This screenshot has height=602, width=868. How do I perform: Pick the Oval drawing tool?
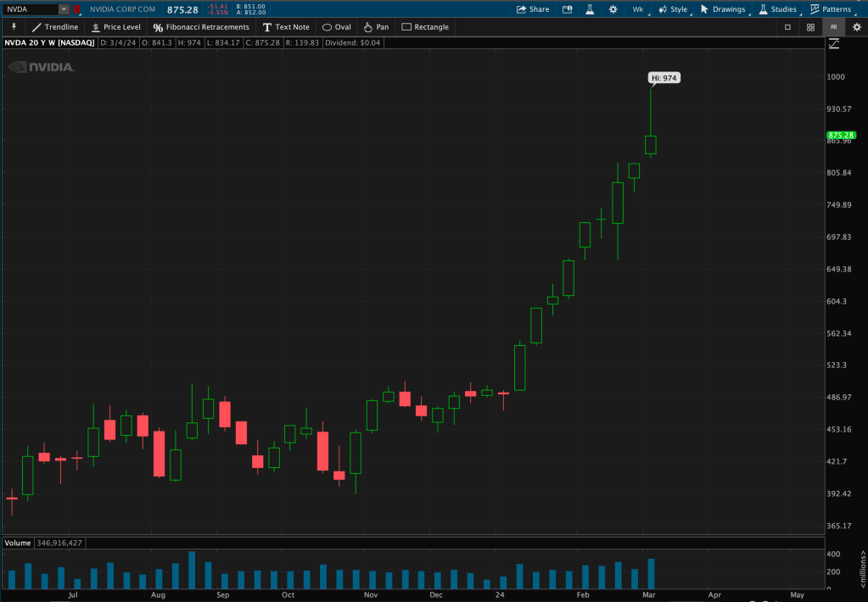[x=336, y=27]
